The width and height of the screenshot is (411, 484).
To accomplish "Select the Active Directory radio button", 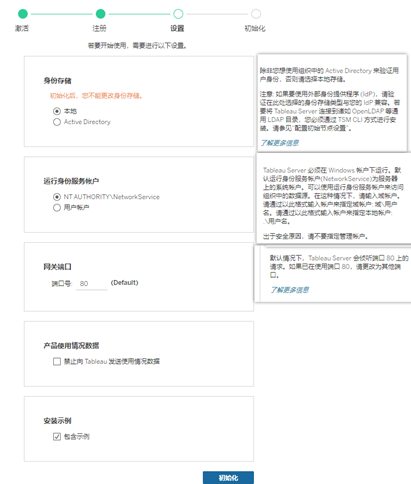I will tap(57, 122).
